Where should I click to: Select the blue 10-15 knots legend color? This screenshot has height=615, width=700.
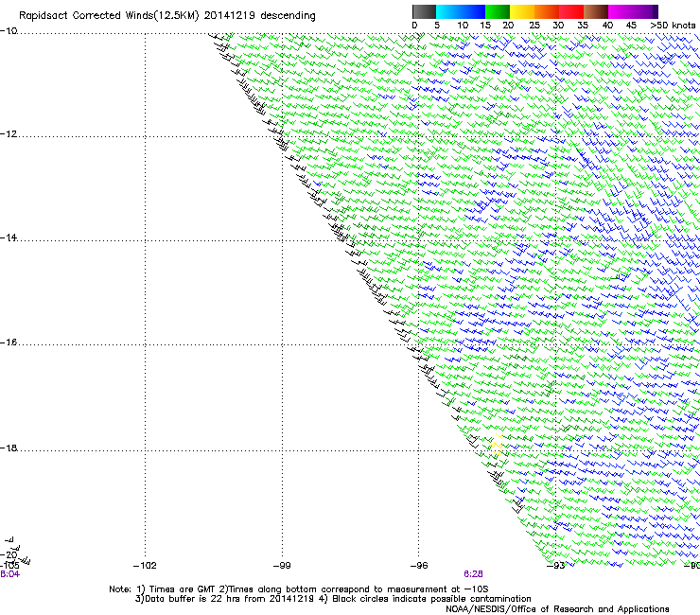(x=473, y=11)
